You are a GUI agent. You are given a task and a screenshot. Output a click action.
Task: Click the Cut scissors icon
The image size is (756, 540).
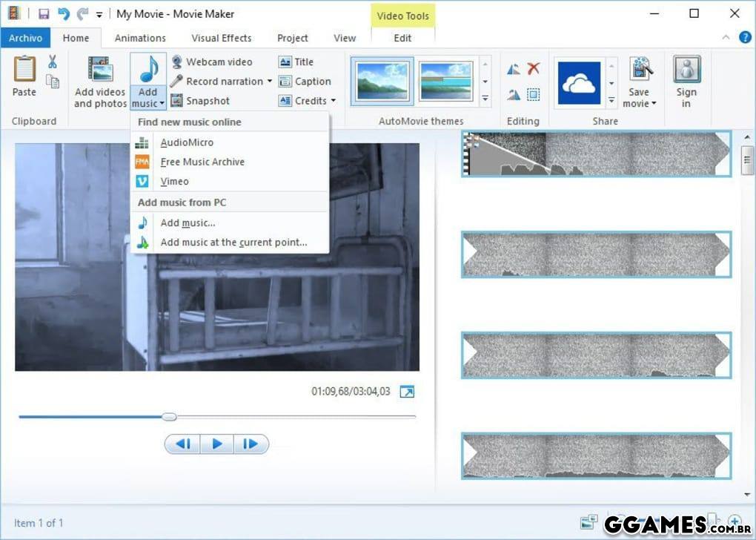(x=53, y=62)
